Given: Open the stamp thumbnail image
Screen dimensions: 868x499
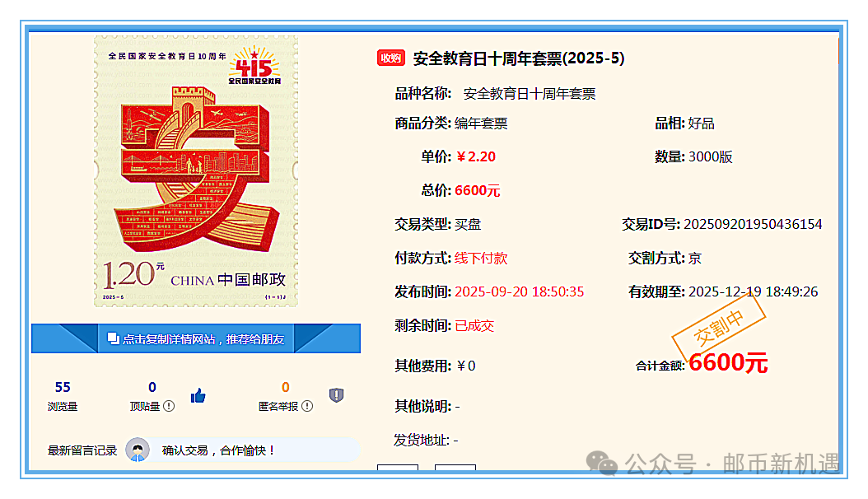Looking at the screenshot, I should click(x=196, y=171).
